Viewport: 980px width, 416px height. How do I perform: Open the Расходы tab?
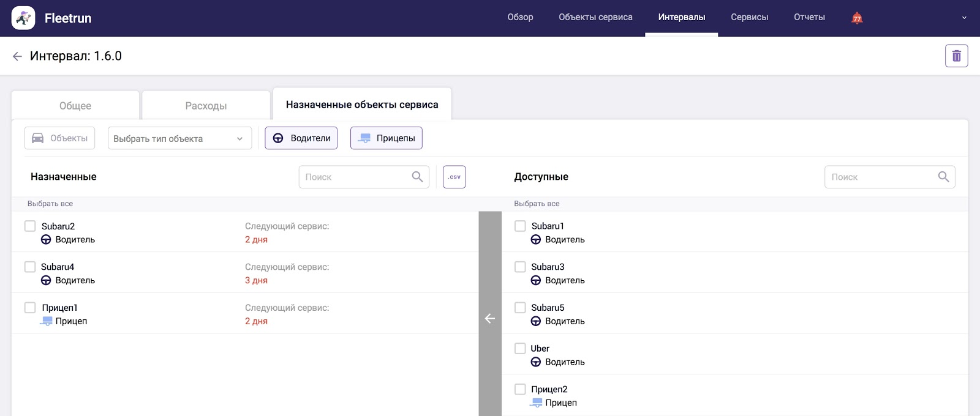pyautogui.click(x=206, y=106)
